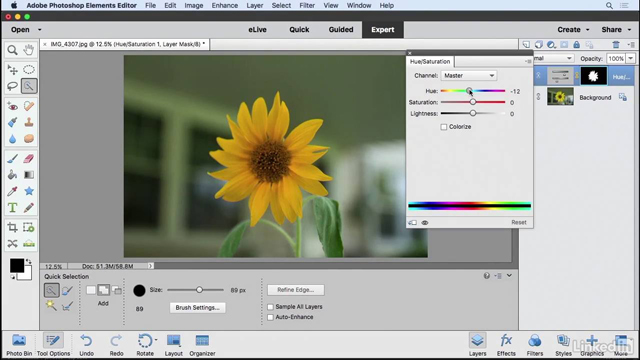Choose New selection mode button
Image resolution: width=640 pixels, height=360 pixels.
point(91,290)
